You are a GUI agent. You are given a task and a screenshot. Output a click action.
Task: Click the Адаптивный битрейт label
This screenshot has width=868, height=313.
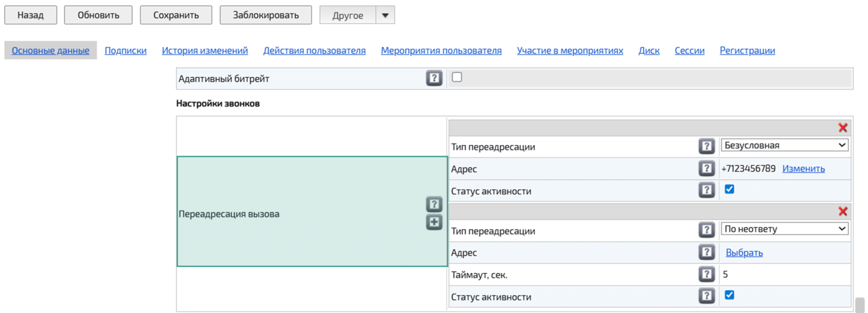[x=224, y=79]
